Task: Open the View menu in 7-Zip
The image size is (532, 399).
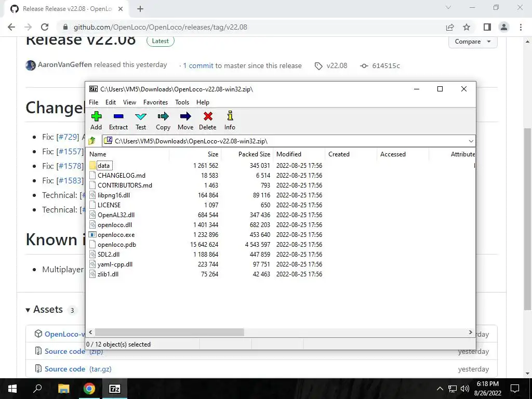Action: coord(129,102)
